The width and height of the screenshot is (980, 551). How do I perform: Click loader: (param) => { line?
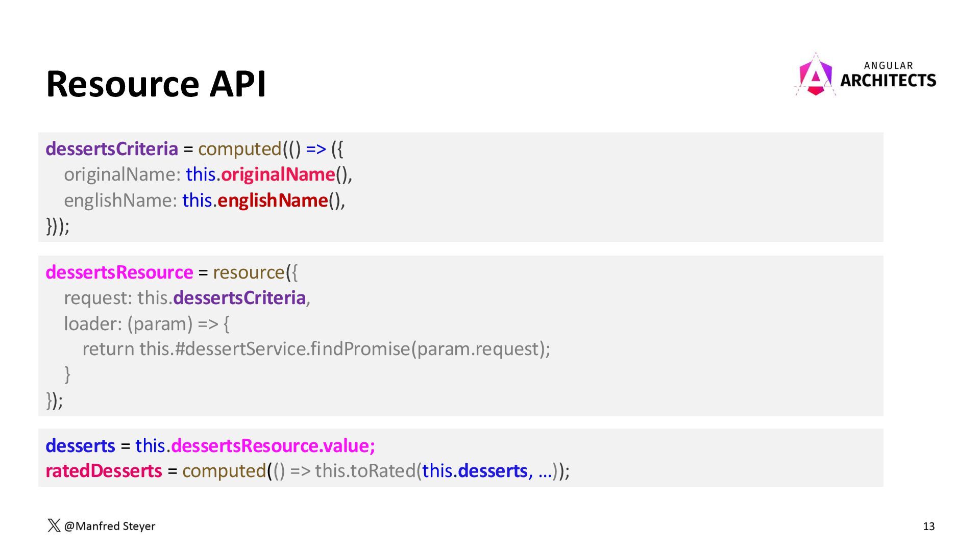point(146,324)
